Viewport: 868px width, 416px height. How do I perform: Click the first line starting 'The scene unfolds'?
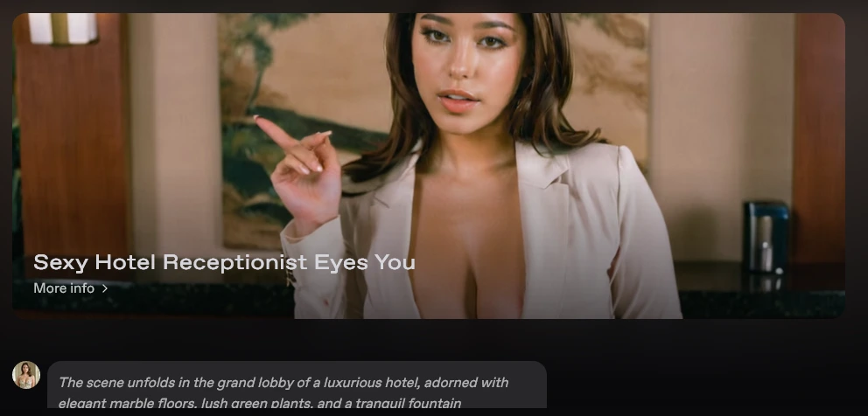tap(283, 383)
